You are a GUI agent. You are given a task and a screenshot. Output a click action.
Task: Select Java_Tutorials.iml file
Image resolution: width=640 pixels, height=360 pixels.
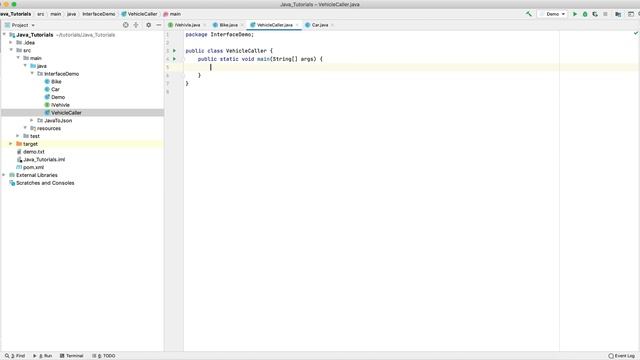click(x=44, y=160)
